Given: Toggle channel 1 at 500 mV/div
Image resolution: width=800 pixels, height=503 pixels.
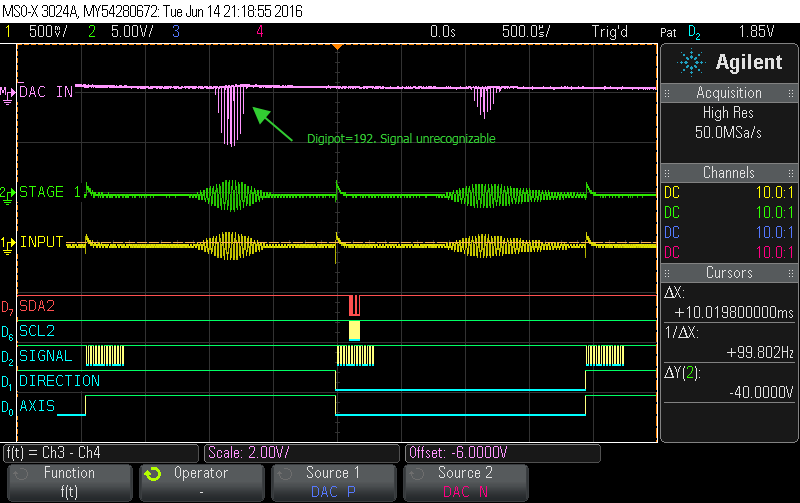Looking at the screenshot, I should tap(42, 32).
